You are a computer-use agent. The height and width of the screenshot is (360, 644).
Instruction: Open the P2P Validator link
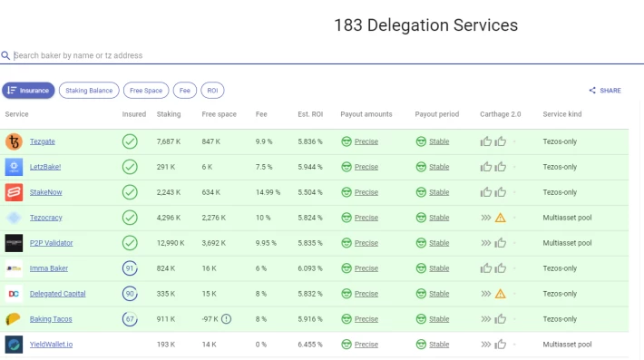coord(51,243)
